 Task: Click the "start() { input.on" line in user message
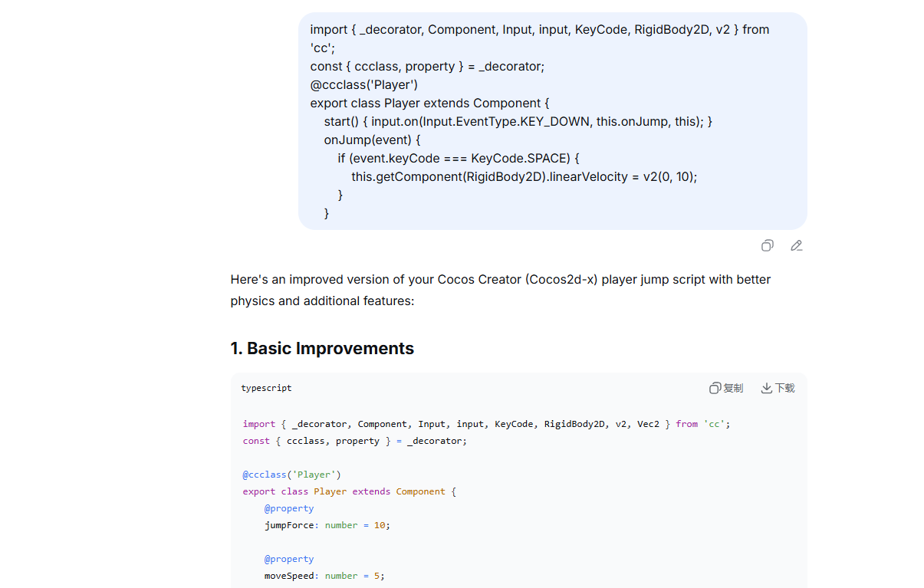pyautogui.click(x=518, y=121)
